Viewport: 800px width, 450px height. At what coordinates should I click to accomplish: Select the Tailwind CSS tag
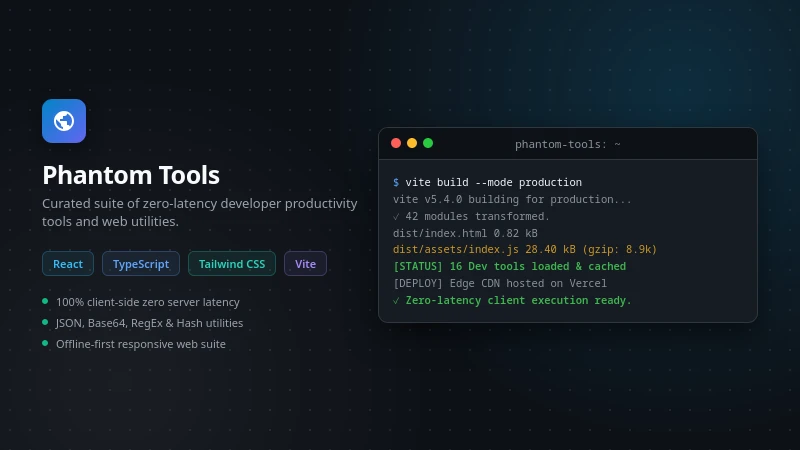(232, 264)
